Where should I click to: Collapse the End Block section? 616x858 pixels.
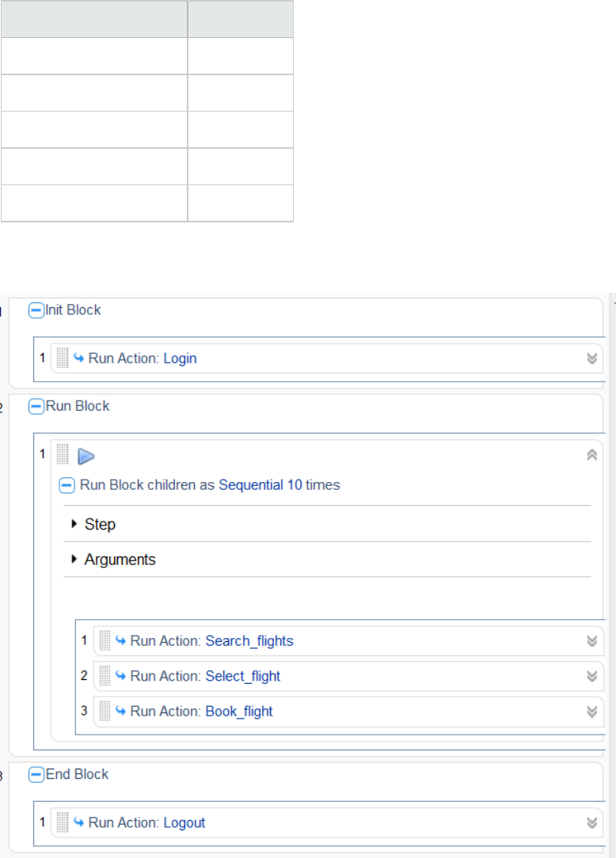36,774
